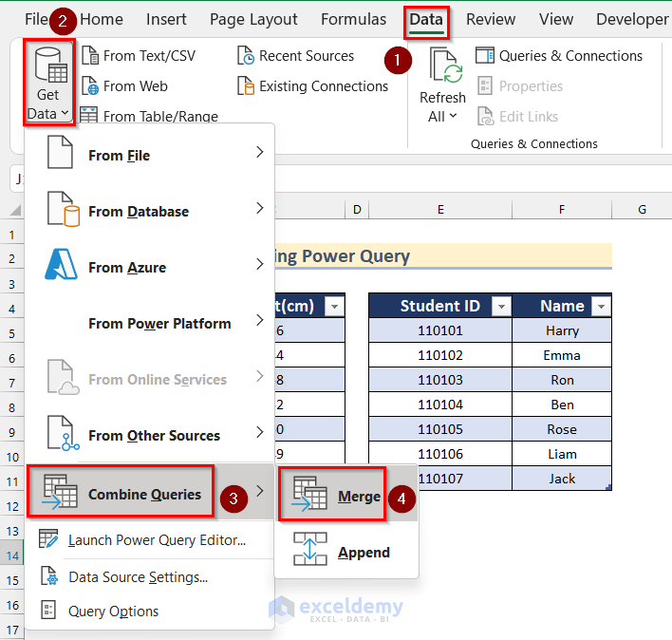672x640 pixels.
Task: Click the Merge tables icon
Action: (309, 494)
